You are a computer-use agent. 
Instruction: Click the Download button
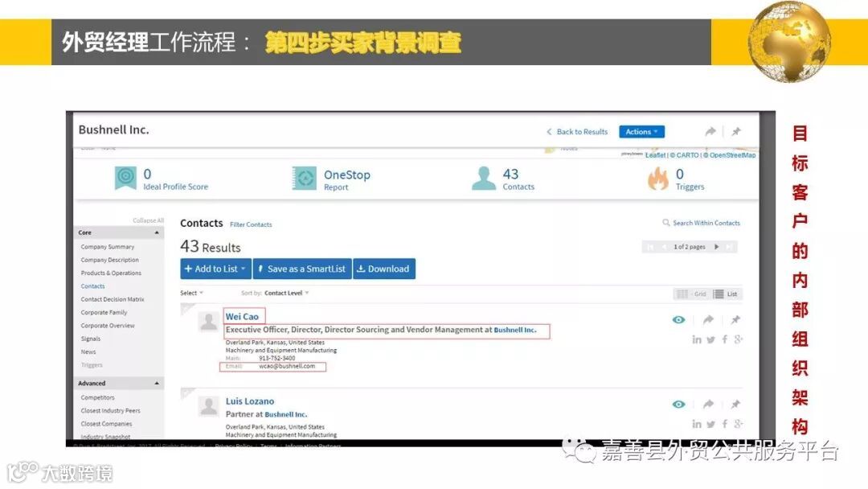point(384,269)
